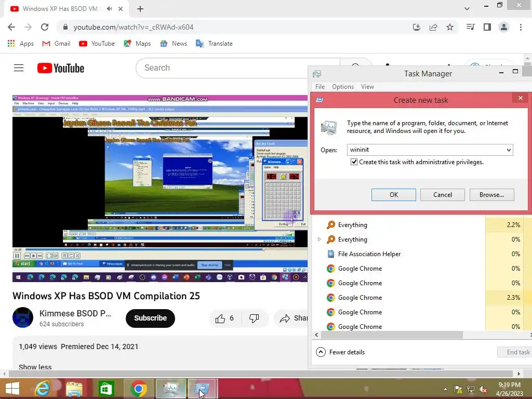The width and height of the screenshot is (532, 399).
Task: Like the video with thumbs up
Action: 224,318
